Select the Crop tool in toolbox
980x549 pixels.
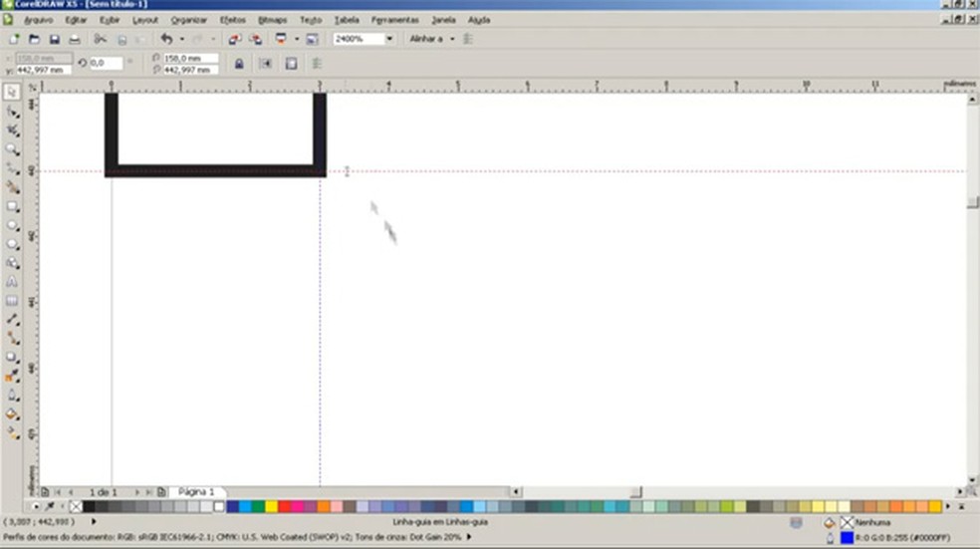point(12,131)
